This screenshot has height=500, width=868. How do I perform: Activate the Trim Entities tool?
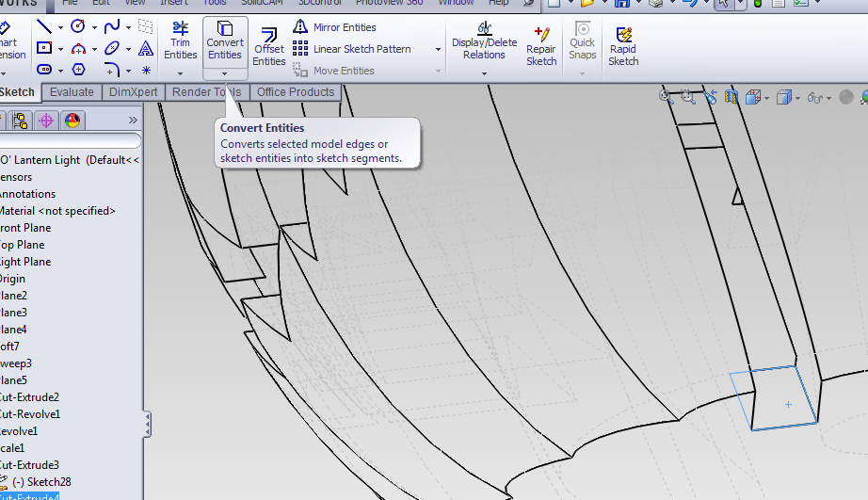pyautogui.click(x=181, y=41)
